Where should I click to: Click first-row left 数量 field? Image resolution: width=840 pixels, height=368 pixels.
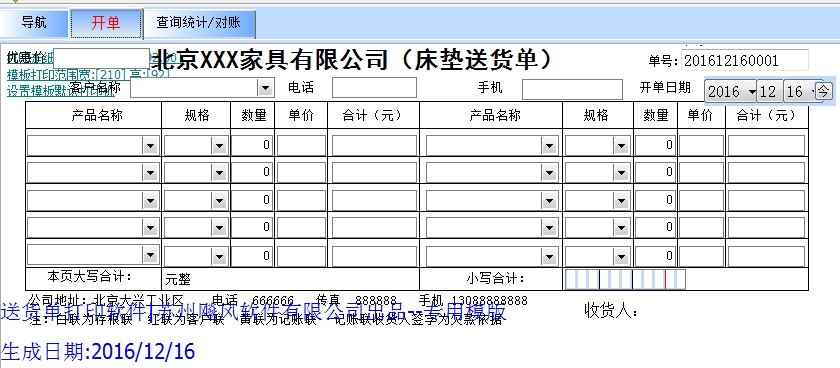pyautogui.click(x=252, y=145)
